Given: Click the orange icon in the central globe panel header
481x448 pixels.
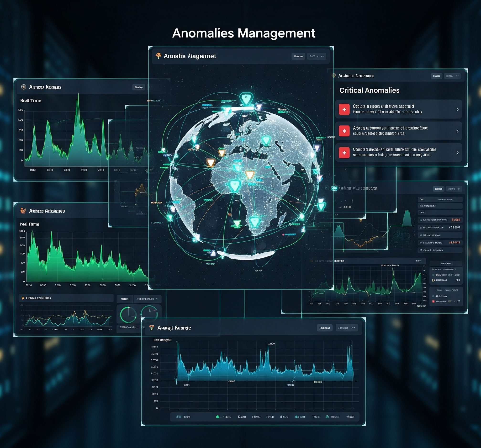Looking at the screenshot, I should tap(159, 56).
